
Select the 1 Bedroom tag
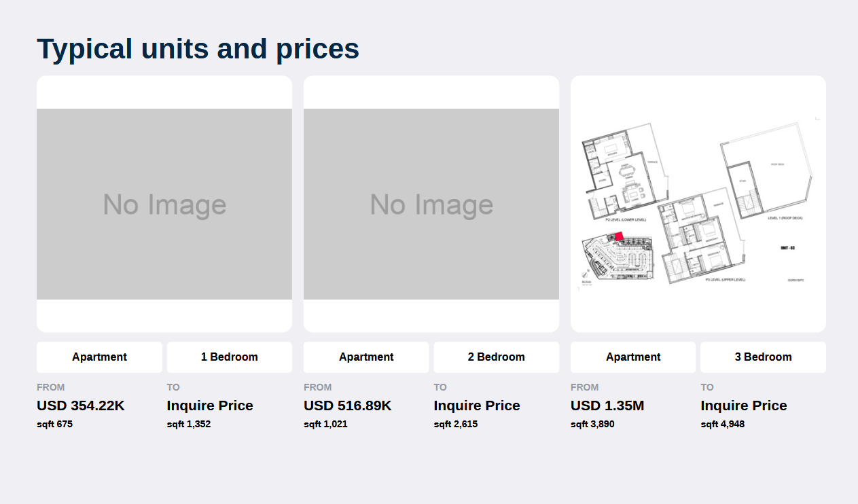pyautogui.click(x=230, y=357)
